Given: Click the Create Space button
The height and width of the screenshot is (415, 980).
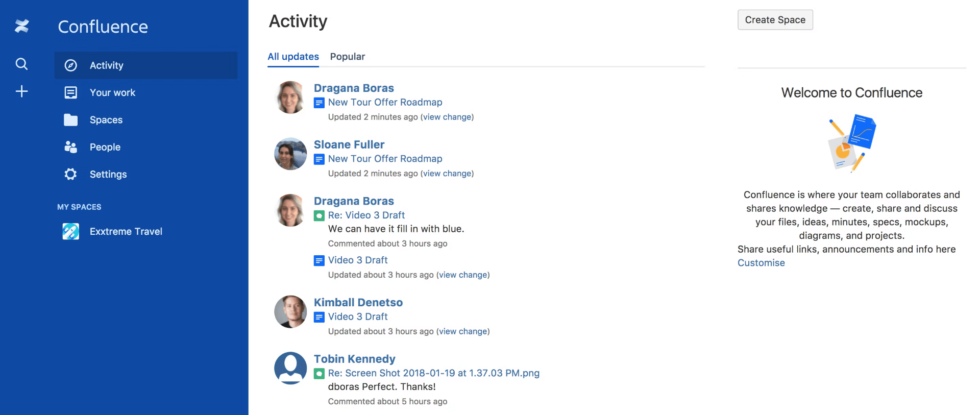Looking at the screenshot, I should pos(775,20).
